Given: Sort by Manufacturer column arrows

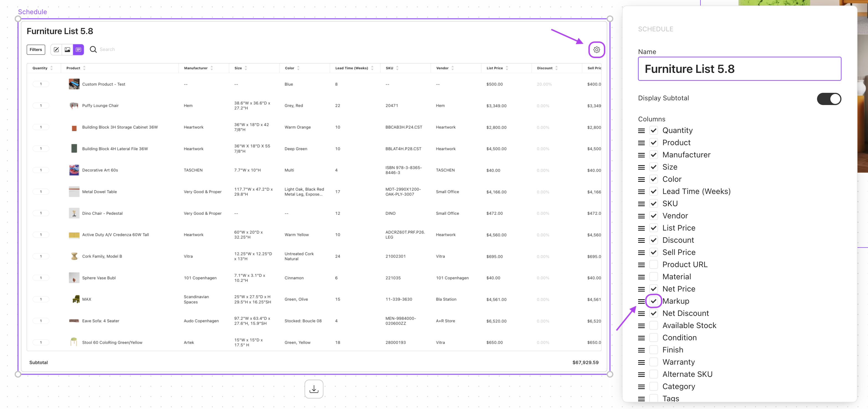Looking at the screenshot, I should click(x=212, y=68).
